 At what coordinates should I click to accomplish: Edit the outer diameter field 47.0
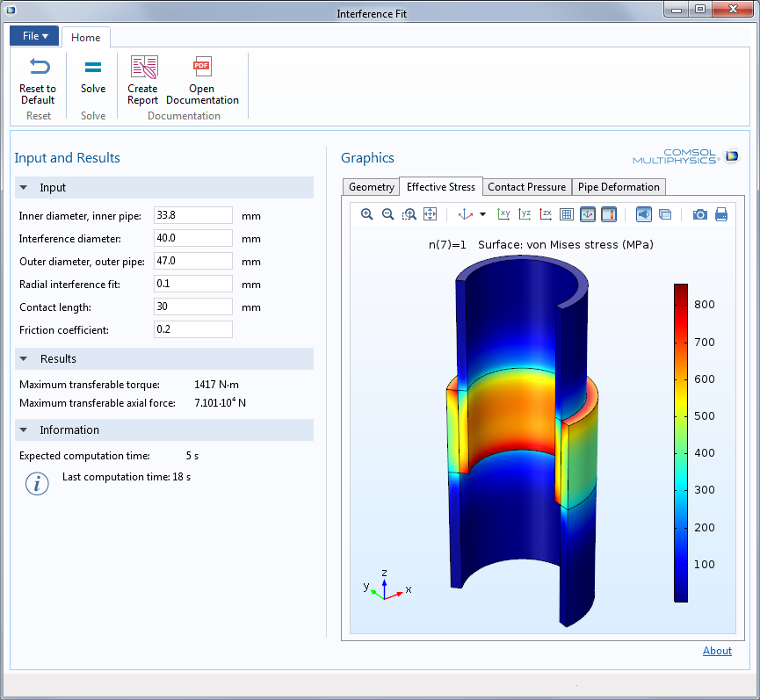[193, 261]
